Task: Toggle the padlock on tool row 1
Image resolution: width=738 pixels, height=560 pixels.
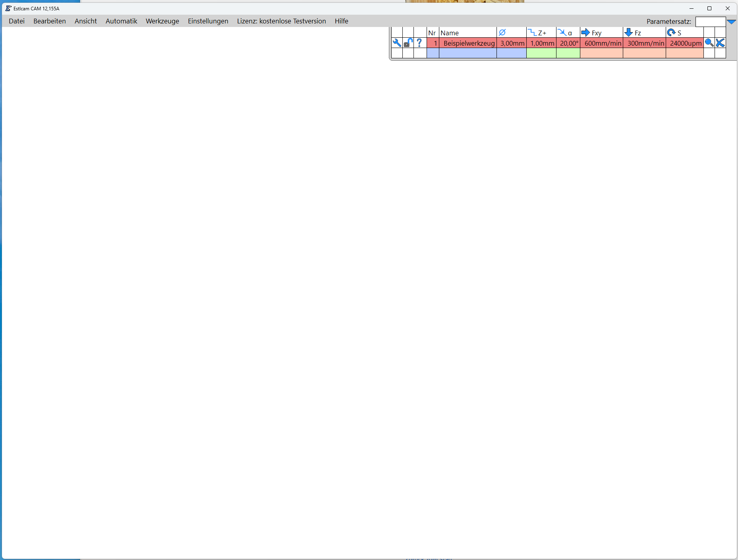Action: [x=408, y=43]
